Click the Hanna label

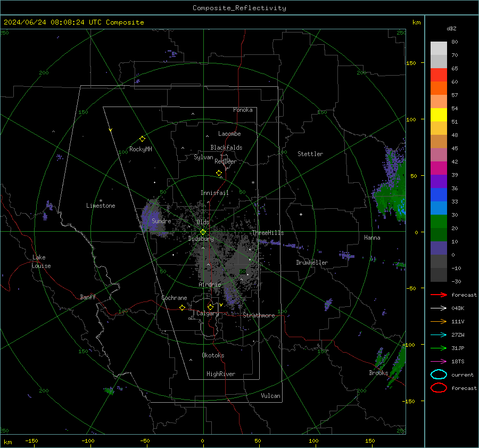pyautogui.click(x=372, y=238)
